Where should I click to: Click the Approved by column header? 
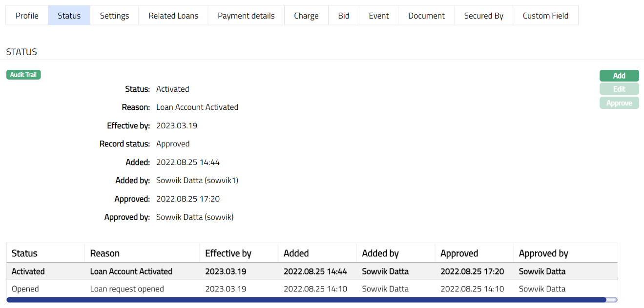(x=543, y=253)
